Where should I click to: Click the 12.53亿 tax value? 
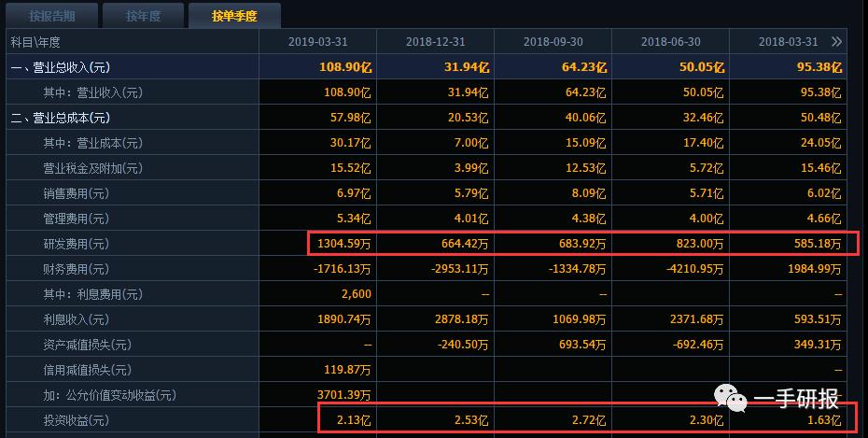pyautogui.click(x=586, y=168)
